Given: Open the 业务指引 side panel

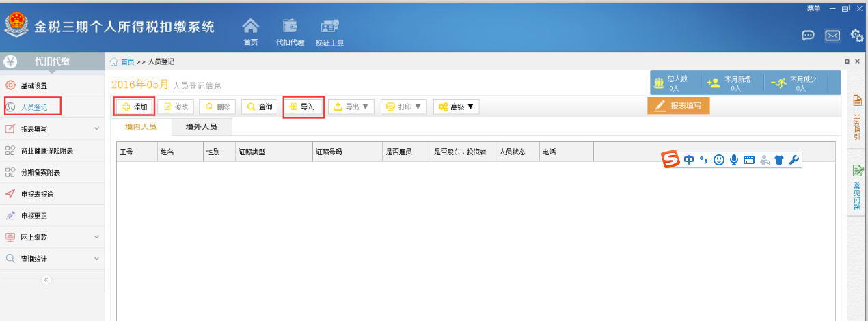Looking at the screenshot, I should pyautogui.click(x=857, y=116).
